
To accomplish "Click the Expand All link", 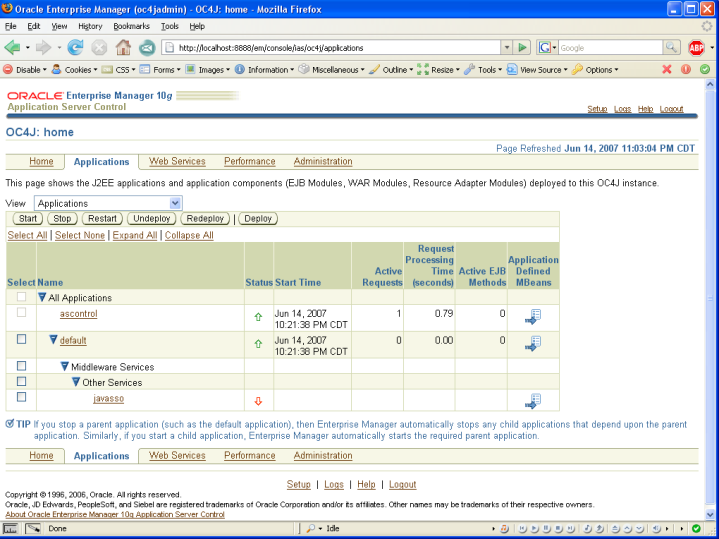I will click(135, 235).
